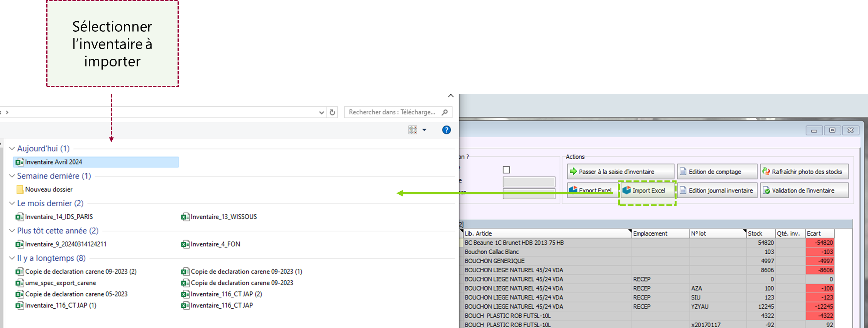868x328 pixels.
Task: Open Edition journal inventaire
Action: coord(717,190)
